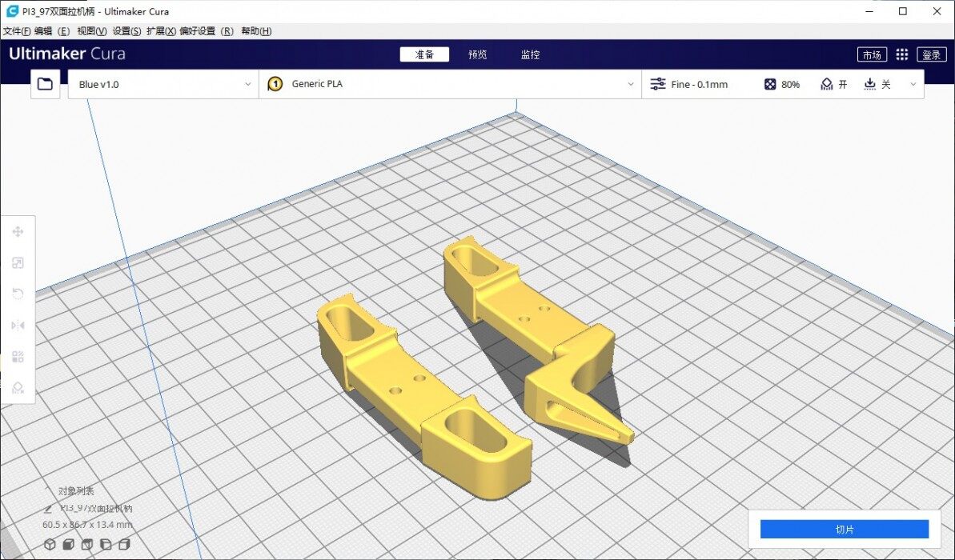Switch to right side view cube icon
Image resolution: width=955 pixels, height=560 pixels.
(124, 544)
